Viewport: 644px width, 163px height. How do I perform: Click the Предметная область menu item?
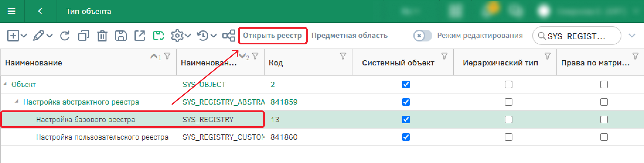(x=349, y=36)
